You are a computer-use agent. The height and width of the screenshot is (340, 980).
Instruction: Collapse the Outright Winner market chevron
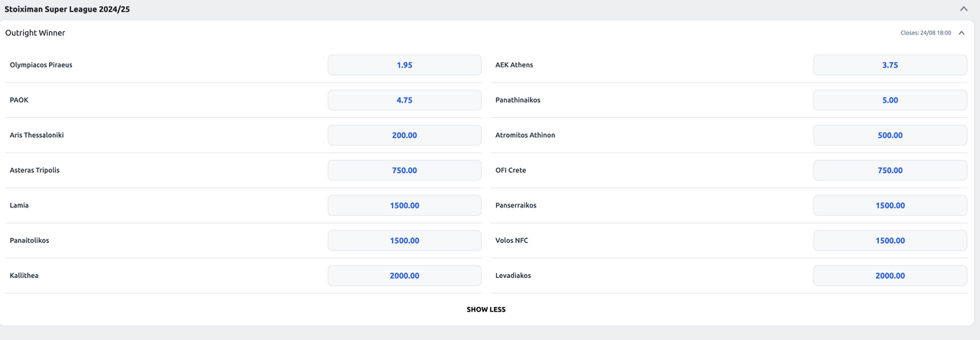(962, 33)
